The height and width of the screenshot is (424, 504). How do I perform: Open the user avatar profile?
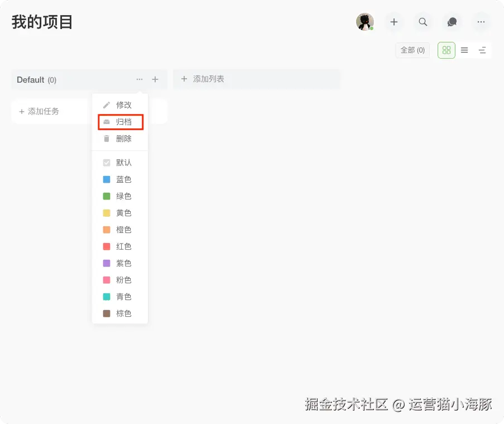coord(365,22)
